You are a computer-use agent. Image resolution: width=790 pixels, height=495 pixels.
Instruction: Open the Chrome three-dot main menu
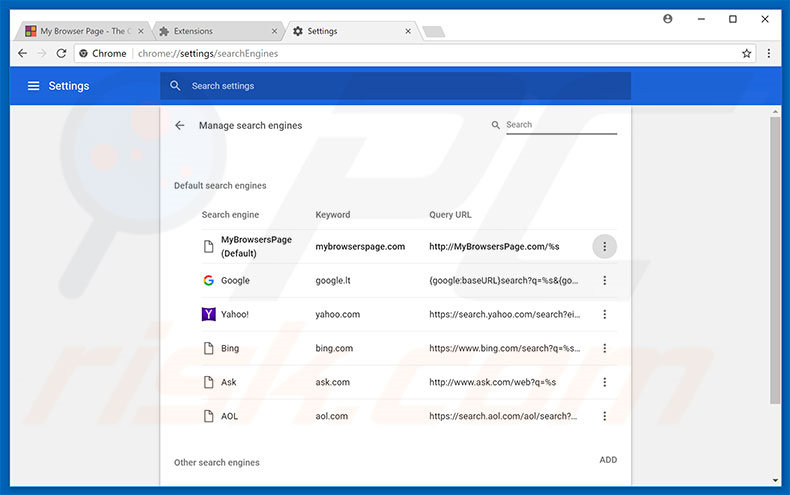[x=769, y=53]
